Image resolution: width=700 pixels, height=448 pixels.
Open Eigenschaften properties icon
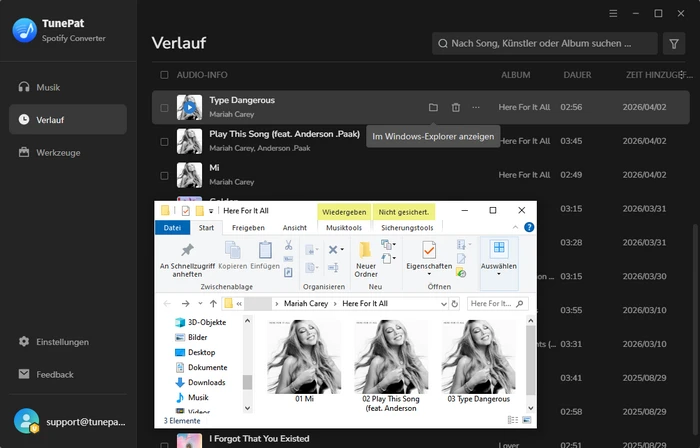(x=429, y=251)
